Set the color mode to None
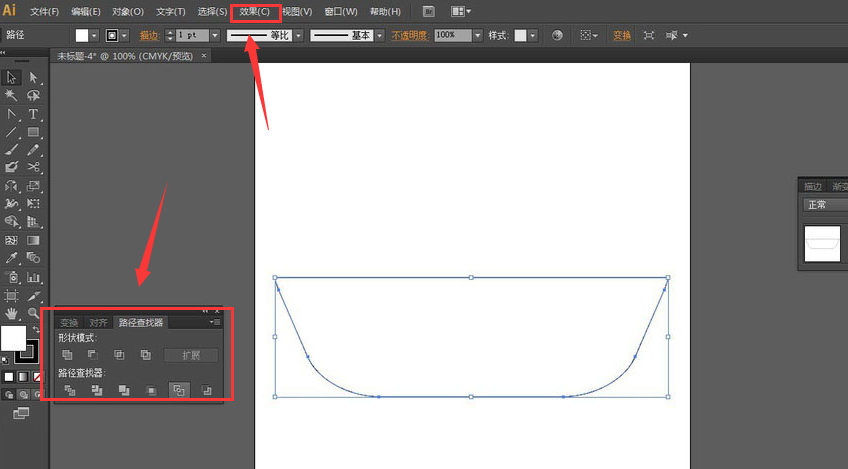The image size is (848, 469). (38, 377)
